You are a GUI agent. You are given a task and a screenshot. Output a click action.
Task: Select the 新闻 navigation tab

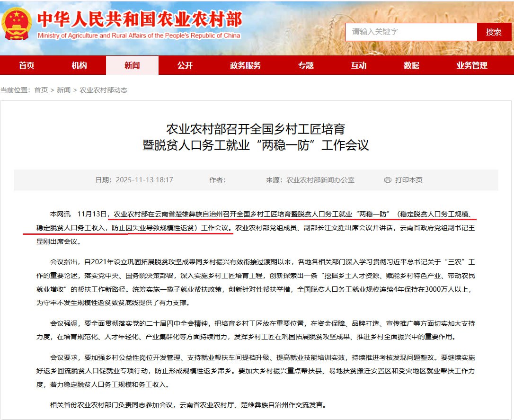pos(132,66)
